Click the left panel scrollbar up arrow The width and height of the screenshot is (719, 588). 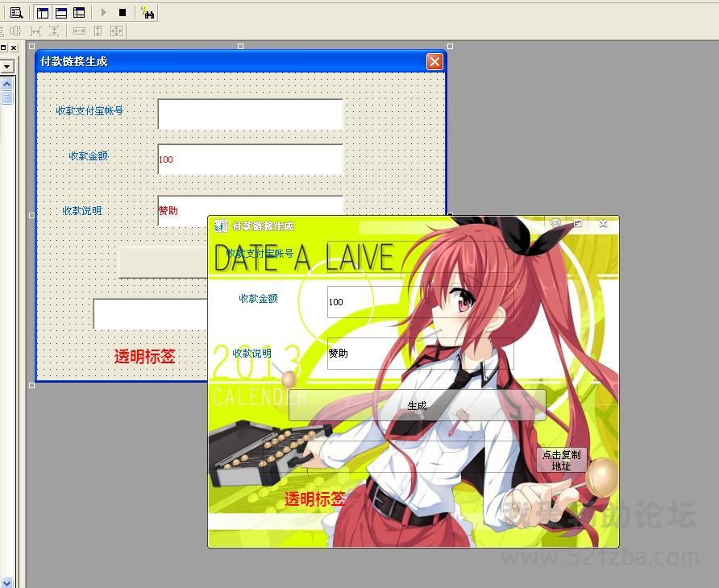(x=7, y=85)
